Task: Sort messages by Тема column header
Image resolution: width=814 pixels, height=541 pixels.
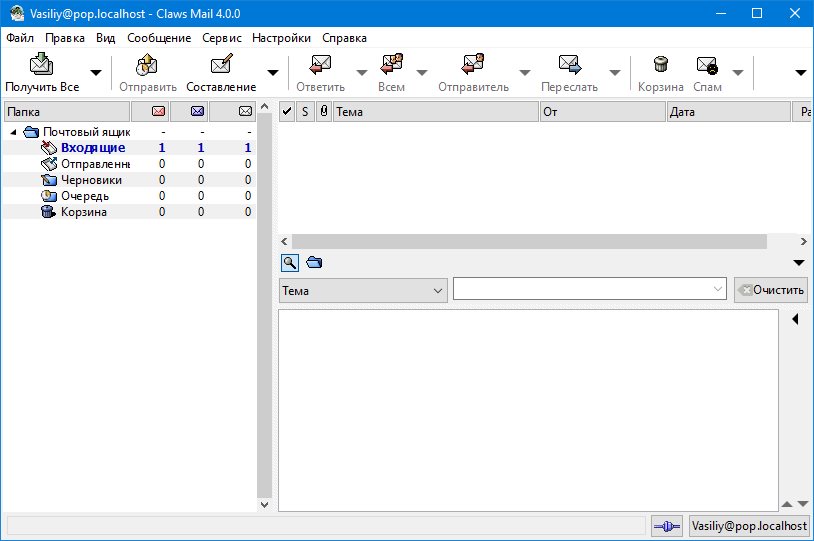Action: (436, 112)
